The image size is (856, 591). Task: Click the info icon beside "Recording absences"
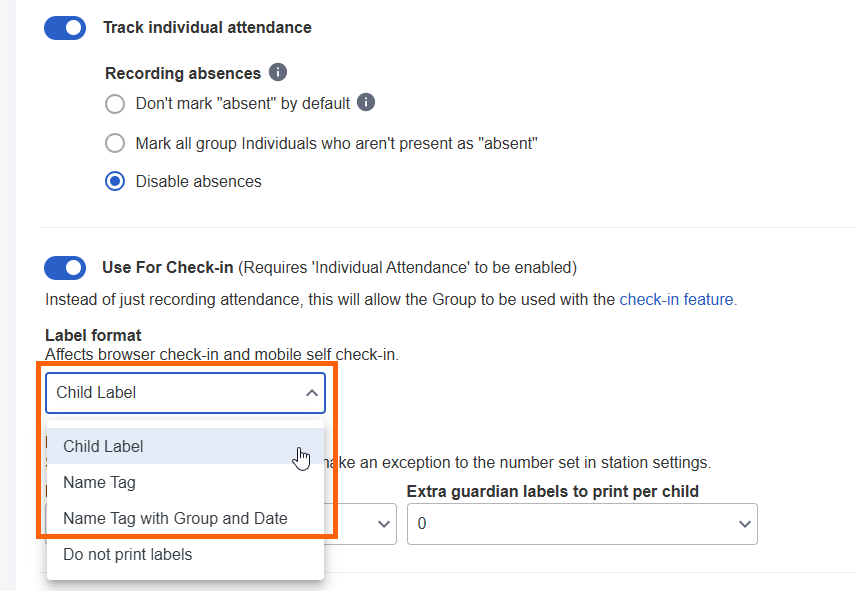[278, 72]
